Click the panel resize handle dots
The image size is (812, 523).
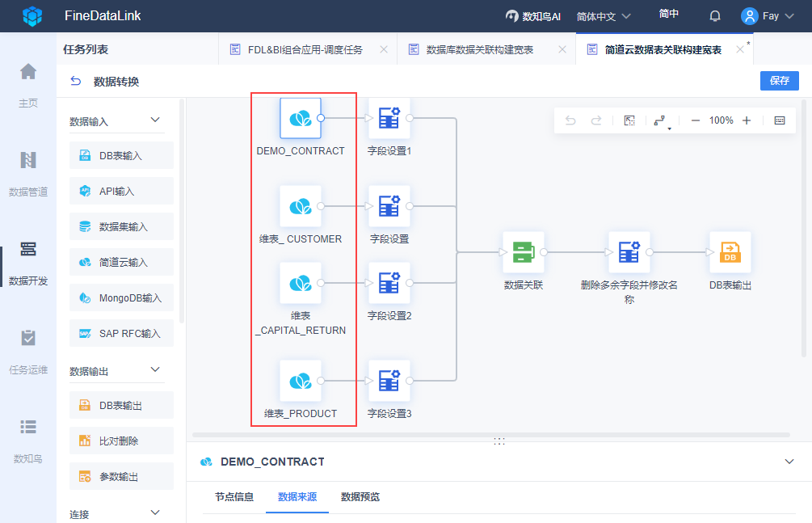click(x=499, y=441)
